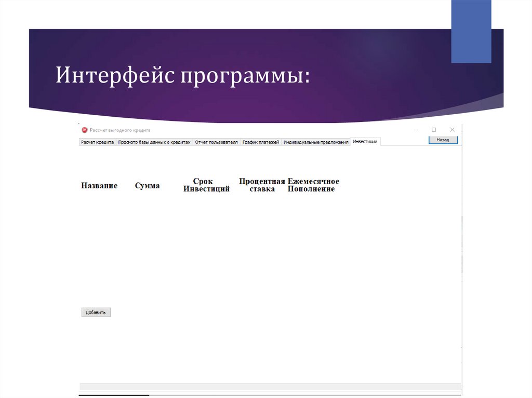
Task: Open the Отчет пользователя tab
Action: coord(217,142)
